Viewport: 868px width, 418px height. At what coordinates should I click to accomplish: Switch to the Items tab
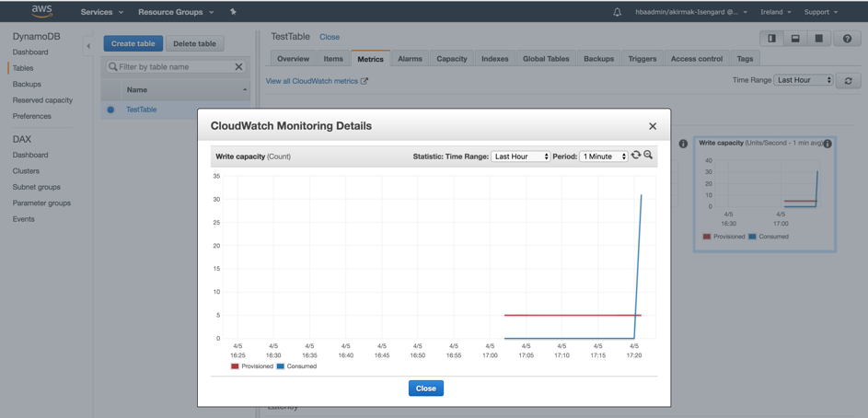[x=333, y=59]
